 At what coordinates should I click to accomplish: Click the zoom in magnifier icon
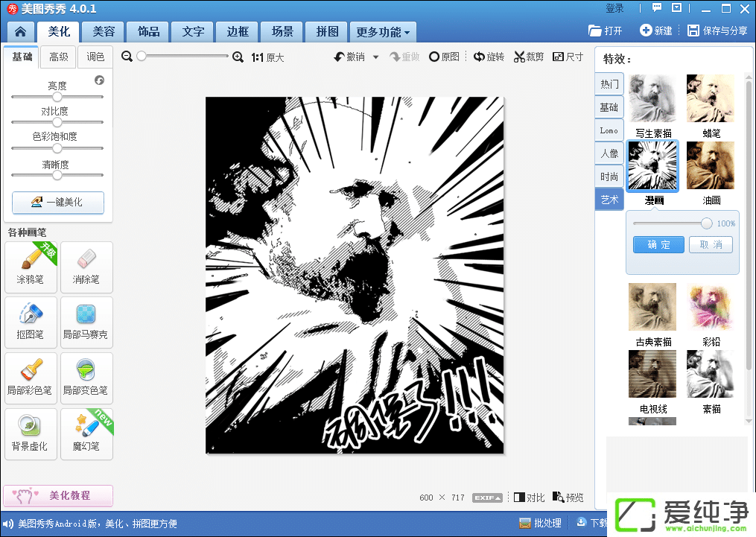[x=238, y=57]
